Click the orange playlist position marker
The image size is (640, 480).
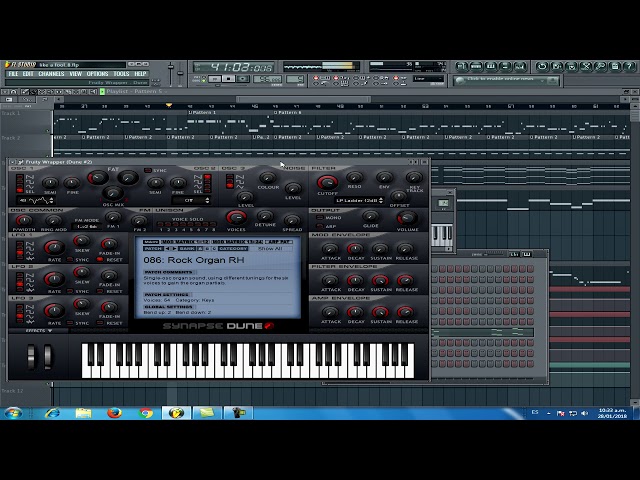[169, 106]
